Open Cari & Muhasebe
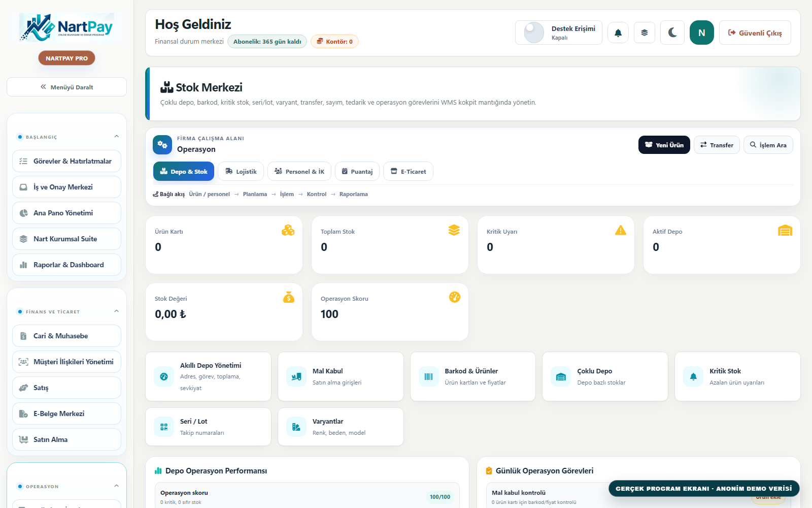Image resolution: width=812 pixels, height=508 pixels. [x=66, y=336]
